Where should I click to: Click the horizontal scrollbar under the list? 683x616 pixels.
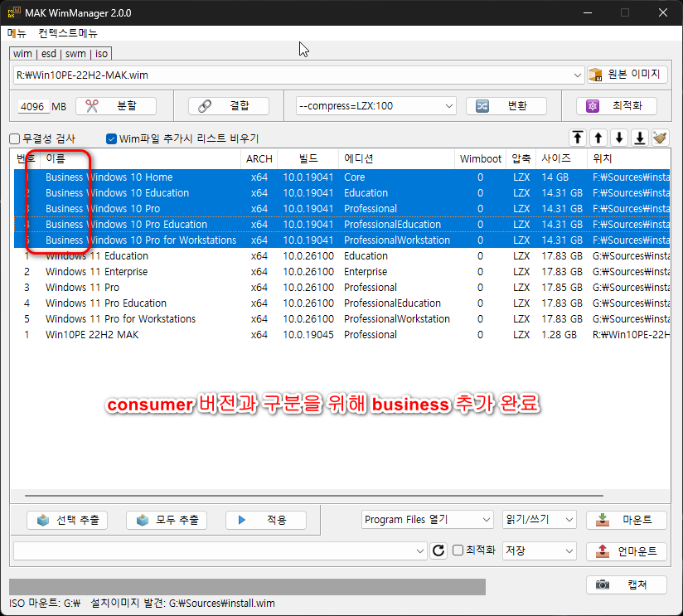point(313,495)
